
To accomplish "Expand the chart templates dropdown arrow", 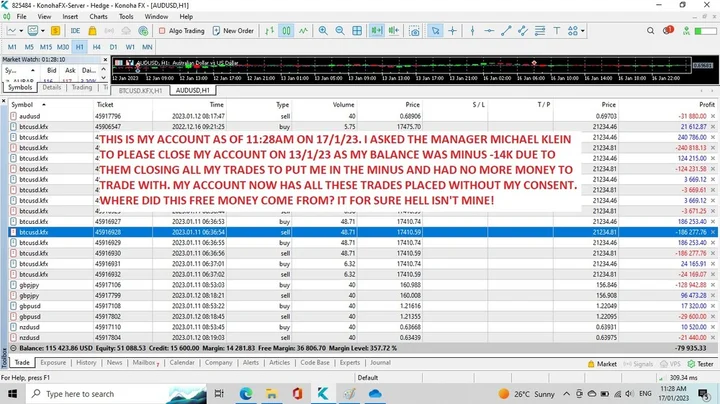I will click(43, 31).
